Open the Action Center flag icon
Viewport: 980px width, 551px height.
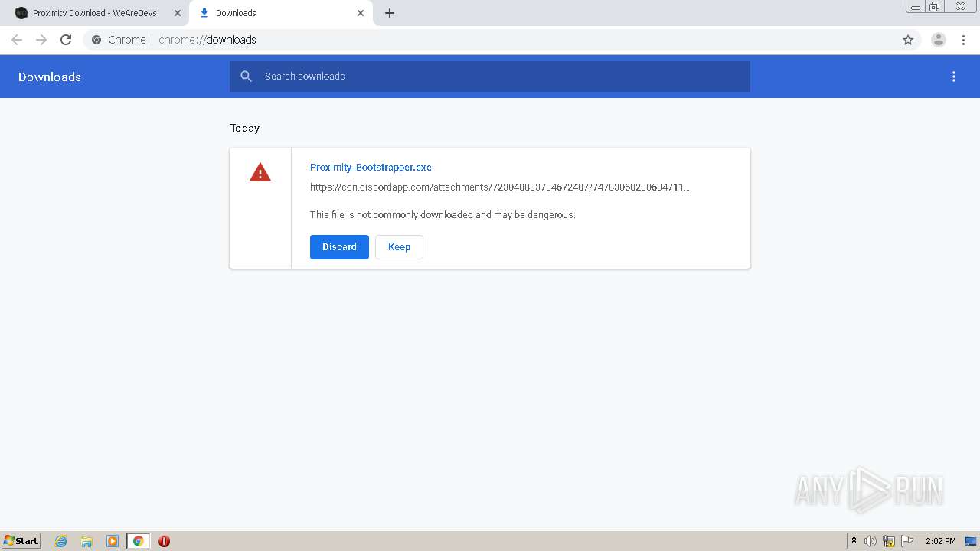pyautogui.click(x=907, y=541)
